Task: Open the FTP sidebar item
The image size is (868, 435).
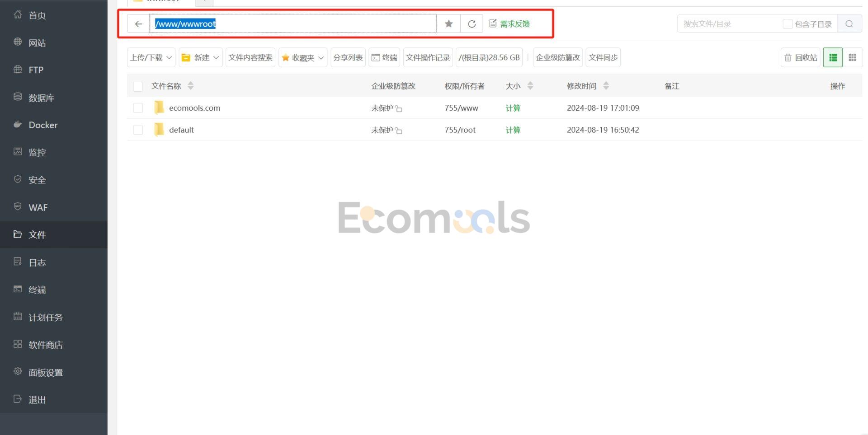Action: click(53, 70)
